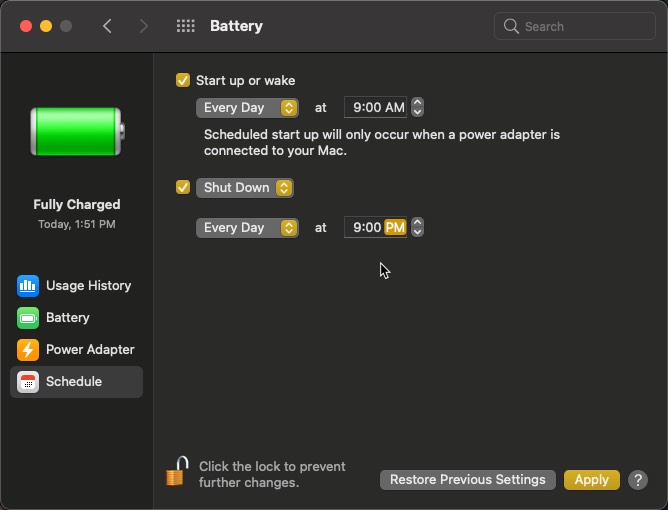The width and height of the screenshot is (668, 510).
Task: Click the 9:00 AM time field
Action: pos(375,107)
